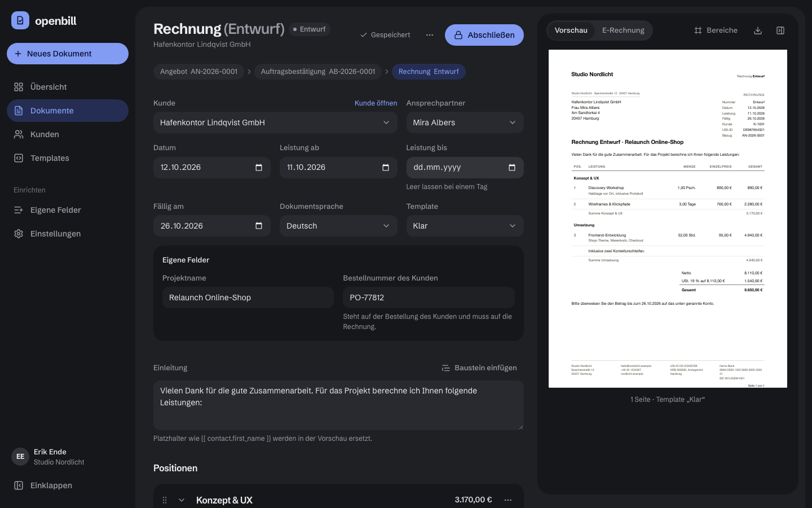Open the calendar picker for Leistung bis
Screen dimensions: 812x508
[512, 168]
